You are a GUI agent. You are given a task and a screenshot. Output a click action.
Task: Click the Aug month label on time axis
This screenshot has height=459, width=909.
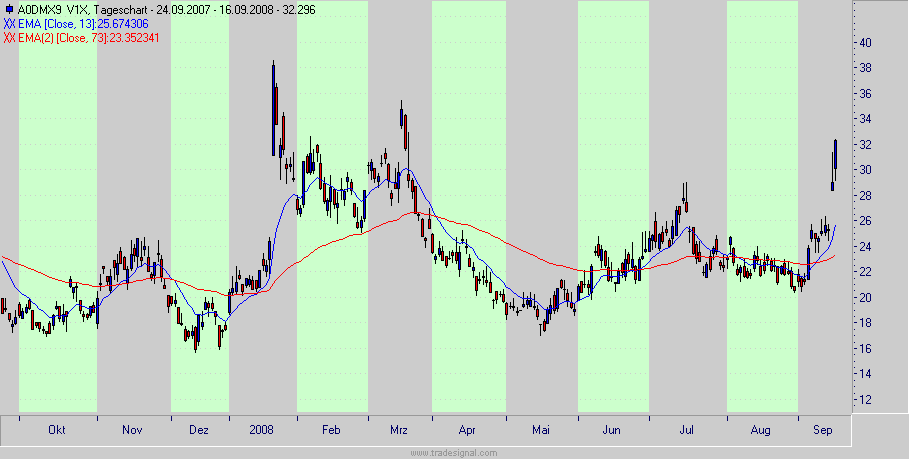tap(761, 430)
